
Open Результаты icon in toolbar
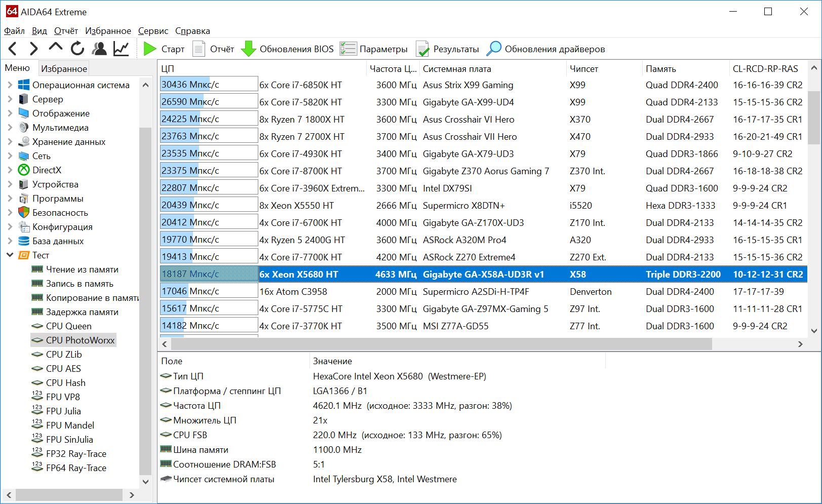click(x=422, y=49)
